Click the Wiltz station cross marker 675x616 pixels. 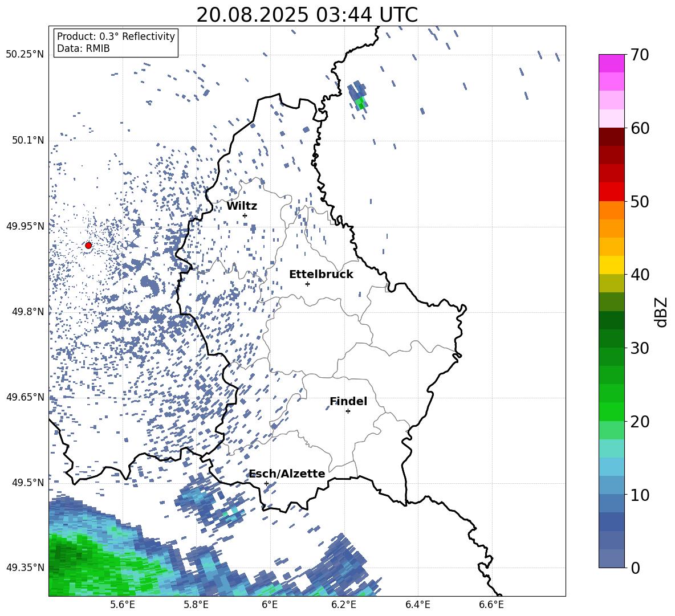tap(245, 215)
